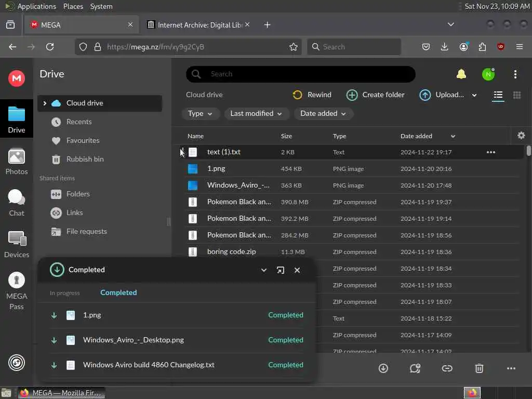Switch to list view
This screenshot has width=532, height=399.
tap(498, 95)
